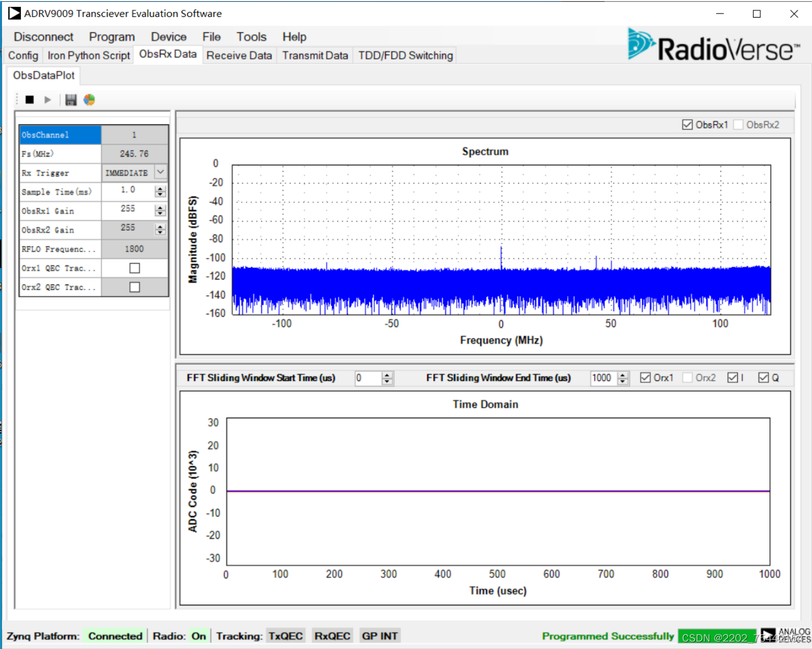Enable Orx2 QEC Tracking checkbox
Screen dimensions: 812x649
pyautogui.click(x=134, y=287)
